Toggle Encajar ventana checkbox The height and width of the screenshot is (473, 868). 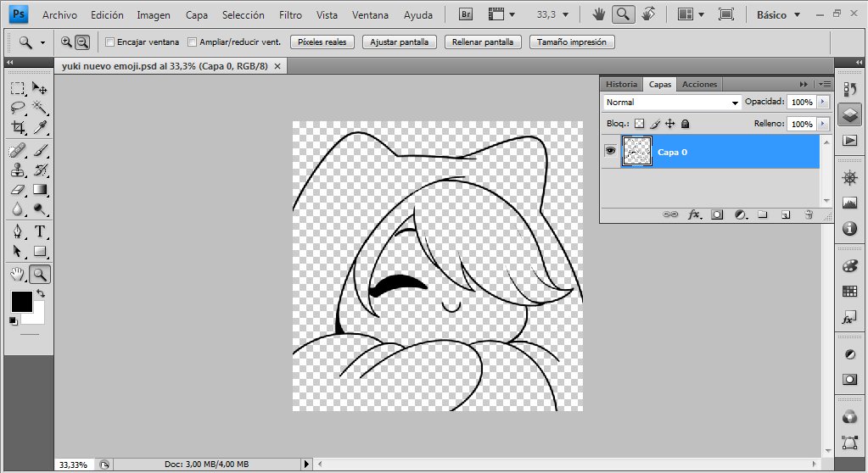click(109, 42)
